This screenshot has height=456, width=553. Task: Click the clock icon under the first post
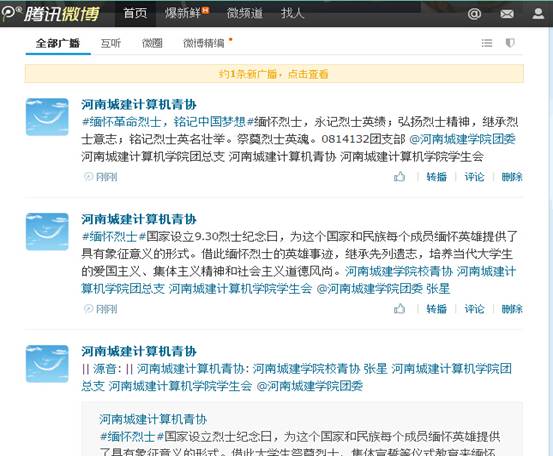[89, 176]
